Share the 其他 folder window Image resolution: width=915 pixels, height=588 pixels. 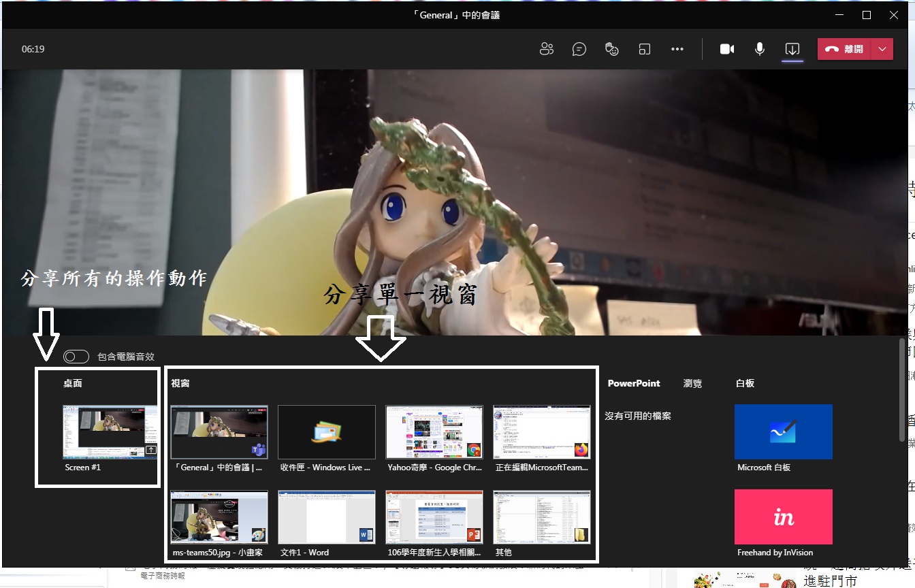542,517
